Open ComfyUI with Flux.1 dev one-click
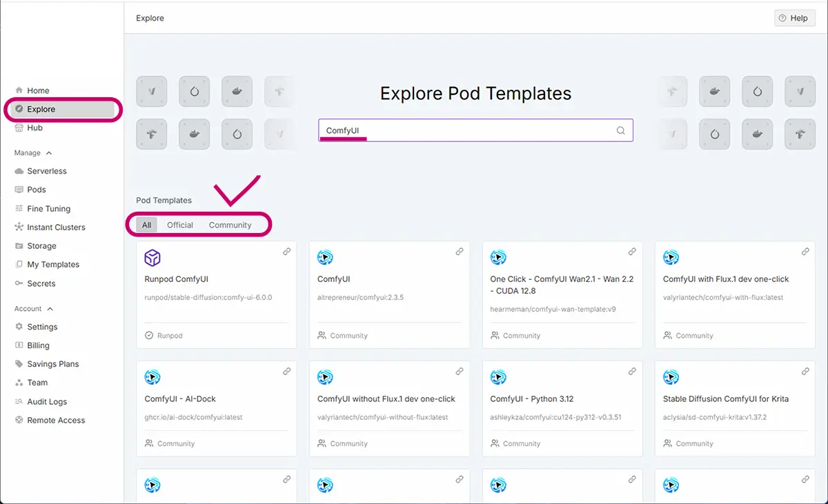Screen dimensions: 828x504 pos(735,295)
